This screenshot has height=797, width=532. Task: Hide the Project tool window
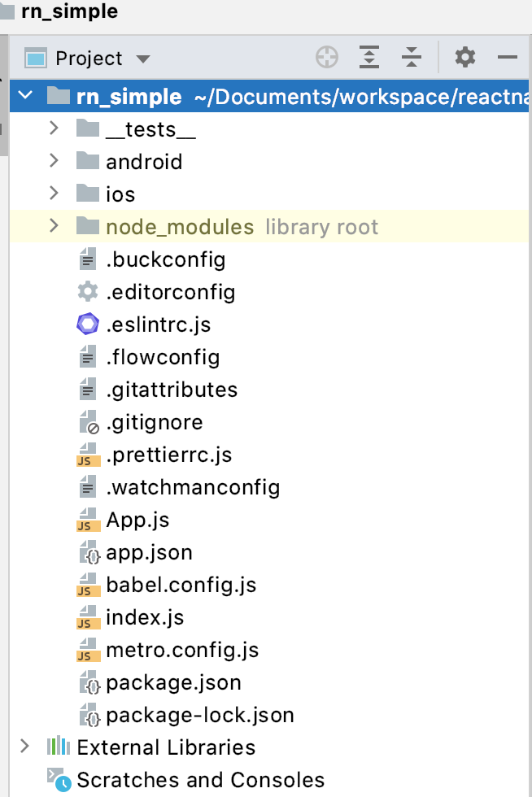508,58
